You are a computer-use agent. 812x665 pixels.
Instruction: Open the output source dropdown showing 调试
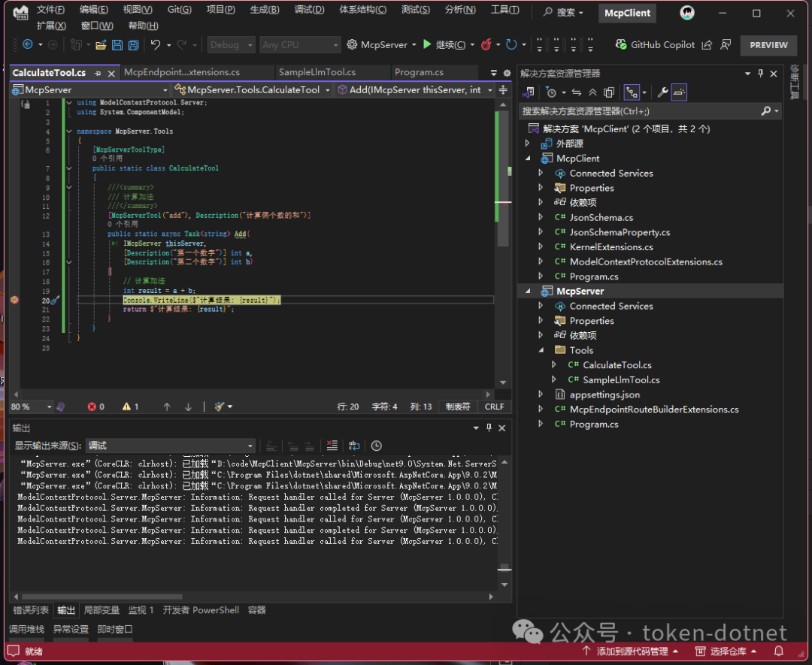tap(171, 446)
